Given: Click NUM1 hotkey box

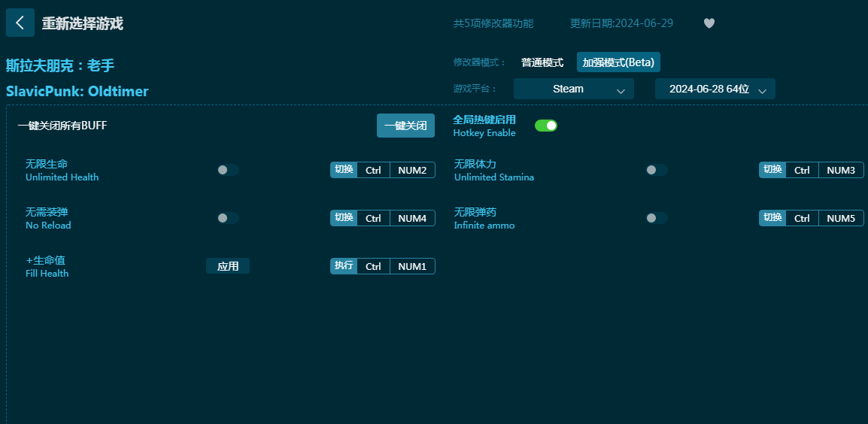Looking at the screenshot, I should (412, 266).
